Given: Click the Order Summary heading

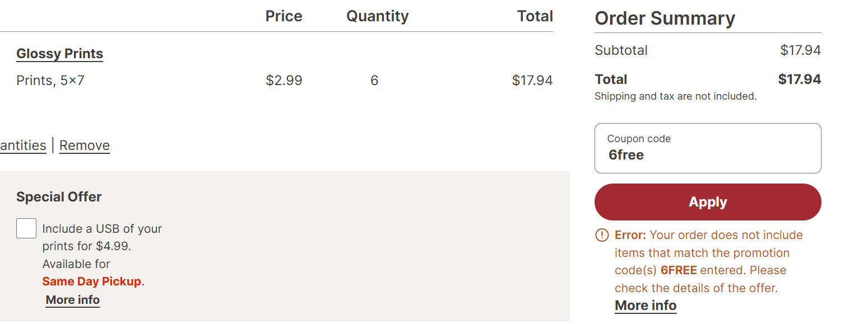Looking at the screenshot, I should [665, 18].
